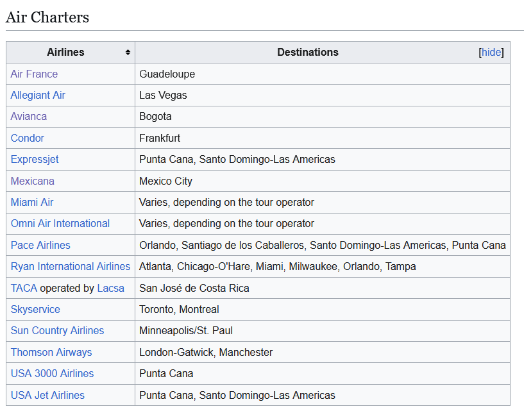This screenshot has height=420, width=524.
Task: Open Omni Air International page
Action: click(x=60, y=223)
